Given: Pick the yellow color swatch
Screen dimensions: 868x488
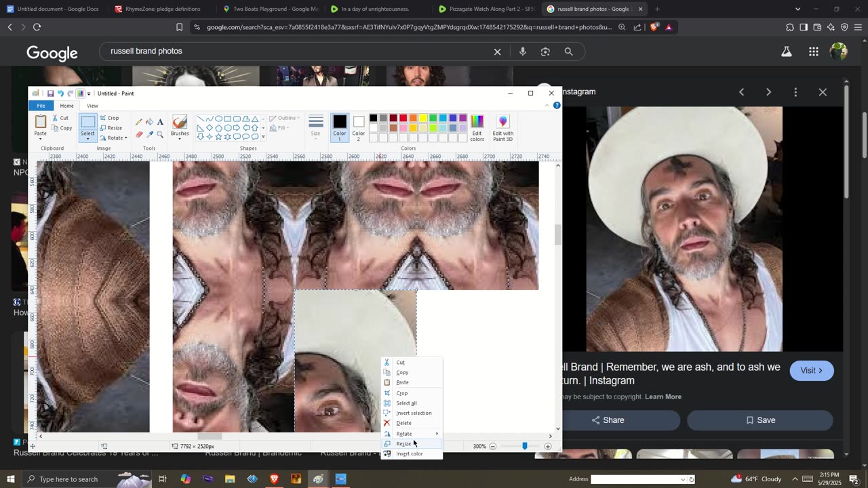Looking at the screenshot, I should (422, 119).
